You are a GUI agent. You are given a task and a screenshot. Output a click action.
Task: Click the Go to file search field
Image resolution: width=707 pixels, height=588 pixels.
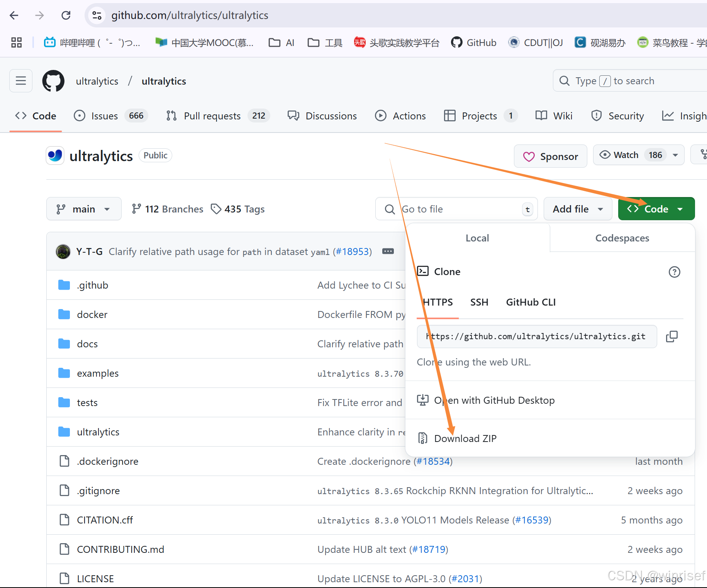(x=456, y=209)
